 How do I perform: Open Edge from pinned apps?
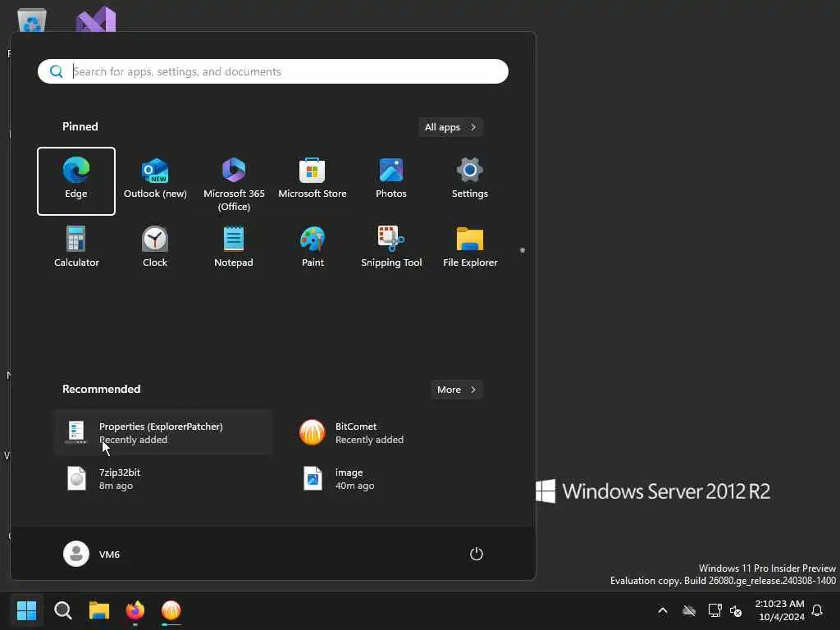tap(76, 181)
